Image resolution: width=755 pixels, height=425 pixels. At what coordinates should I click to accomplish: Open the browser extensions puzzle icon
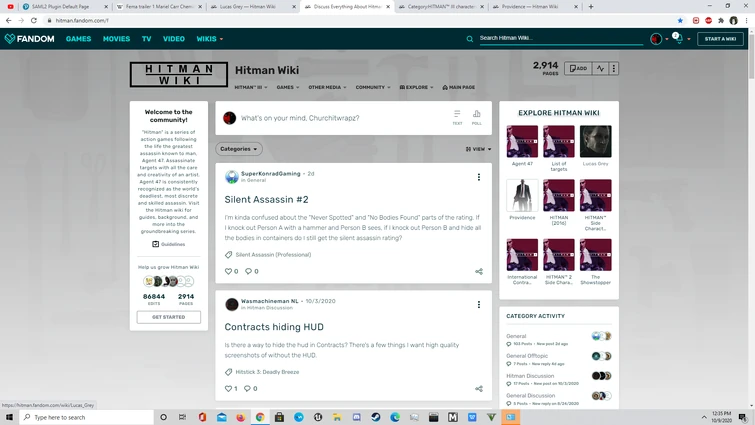click(721, 20)
